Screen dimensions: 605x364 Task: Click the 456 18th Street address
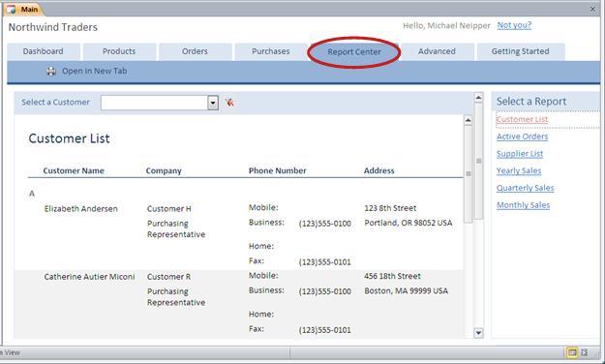pyautogui.click(x=392, y=276)
